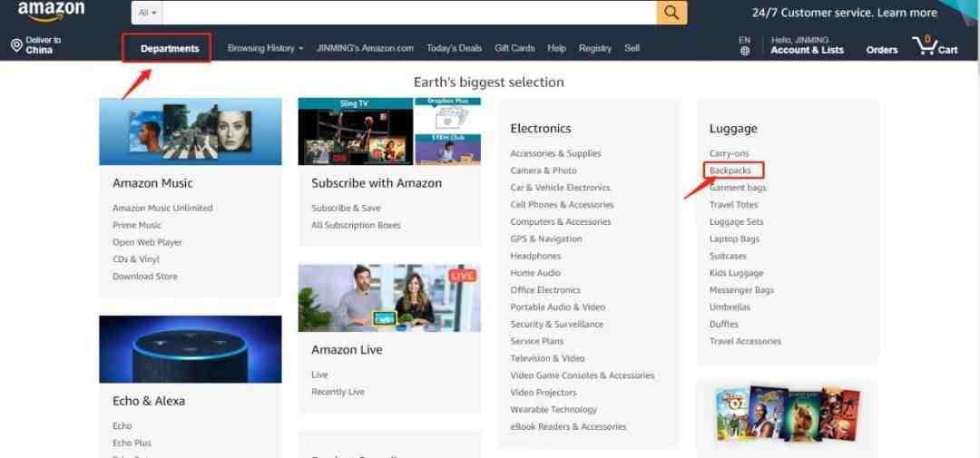
Task: Click the Amazon Live video thumbnail
Action: click(x=389, y=298)
